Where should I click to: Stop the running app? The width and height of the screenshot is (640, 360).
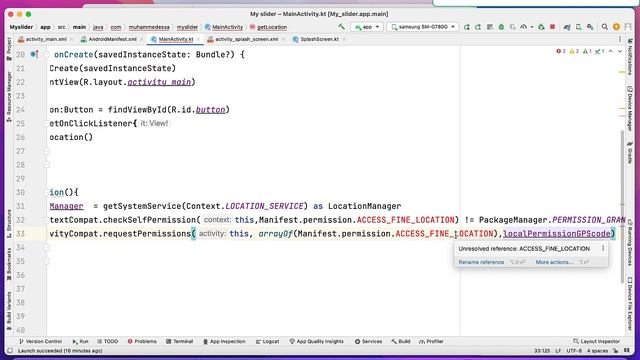click(553, 27)
